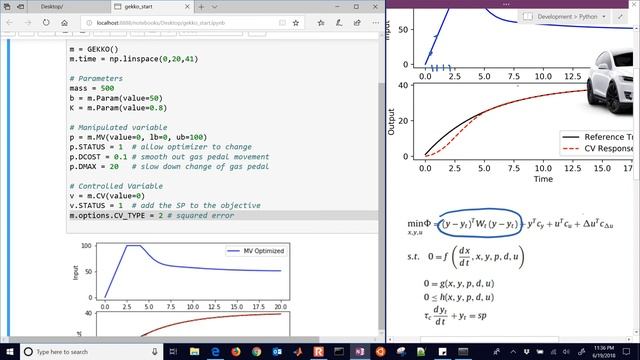The height and width of the screenshot is (360, 640).
Task: Open the taskbar clock showing 11:36 PM
Action: coord(604,351)
